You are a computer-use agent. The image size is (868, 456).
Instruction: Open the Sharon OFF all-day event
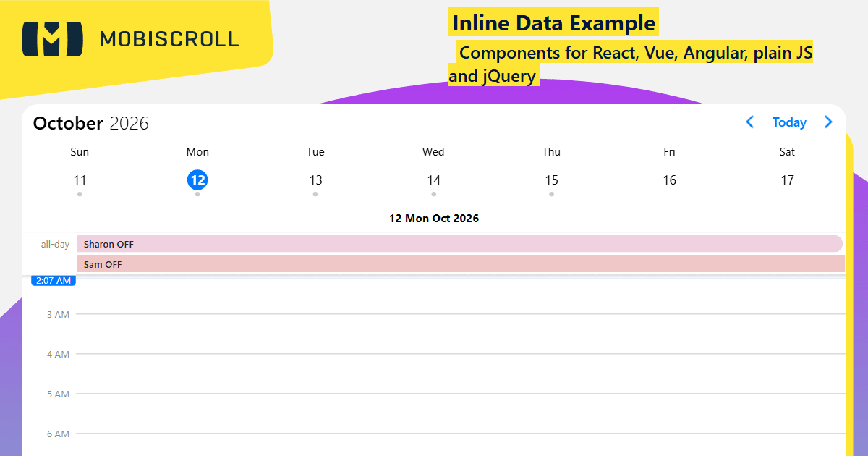pos(460,244)
